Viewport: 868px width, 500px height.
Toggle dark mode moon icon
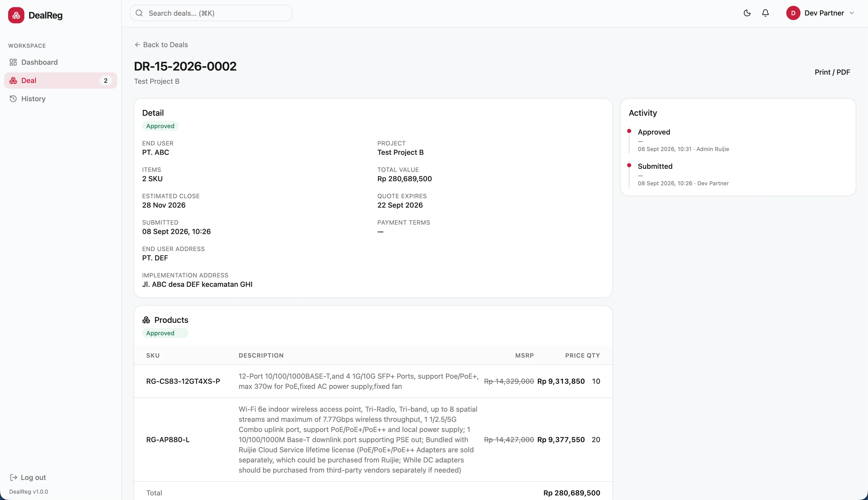point(747,13)
